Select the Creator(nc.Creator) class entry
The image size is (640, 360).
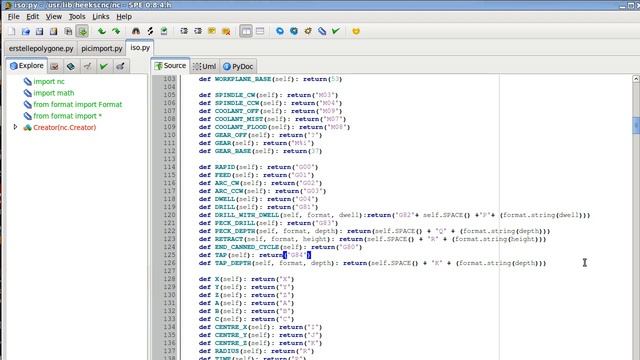coord(64,127)
